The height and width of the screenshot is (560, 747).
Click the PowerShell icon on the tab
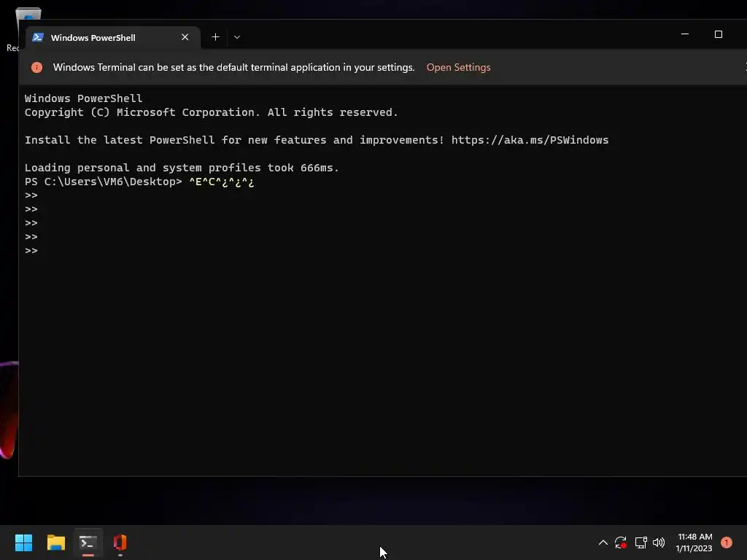(38, 37)
